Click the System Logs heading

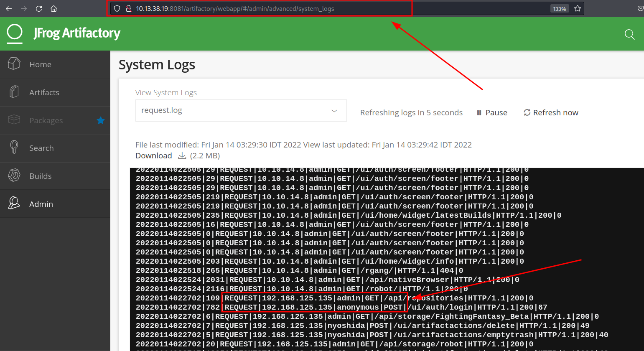coord(157,65)
